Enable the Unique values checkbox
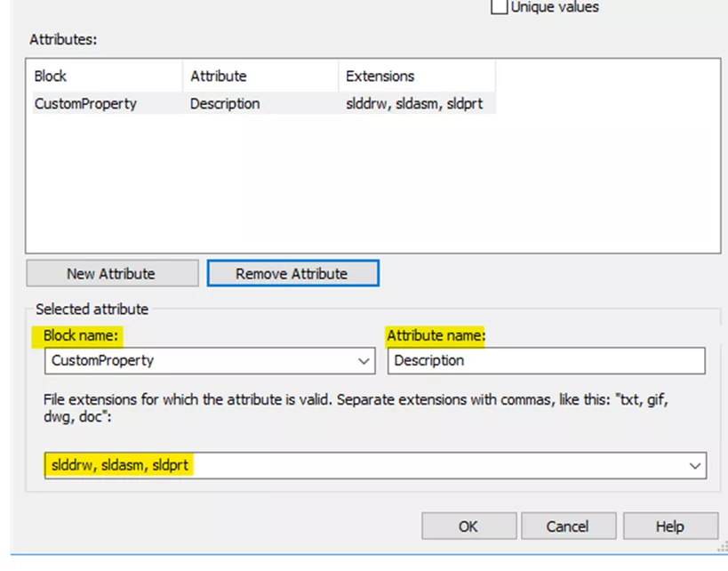This screenshot has height=571, width=728. click(x=499, y=7)
